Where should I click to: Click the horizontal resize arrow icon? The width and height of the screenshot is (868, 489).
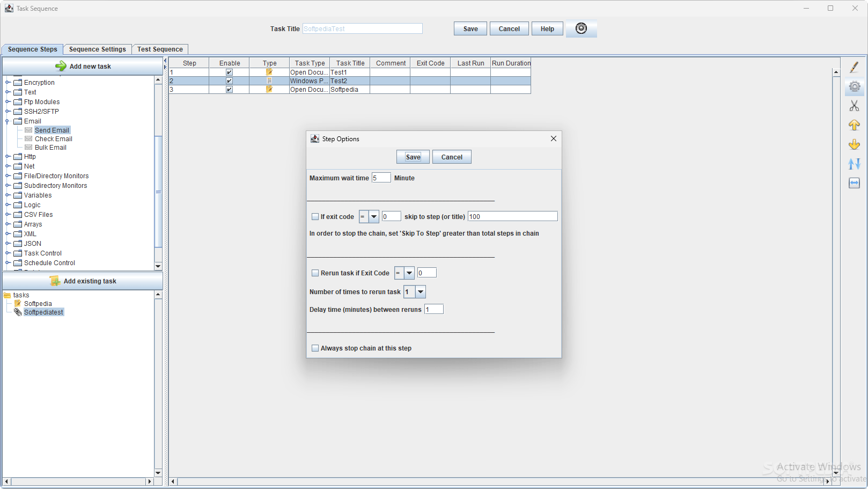point(855,183)
